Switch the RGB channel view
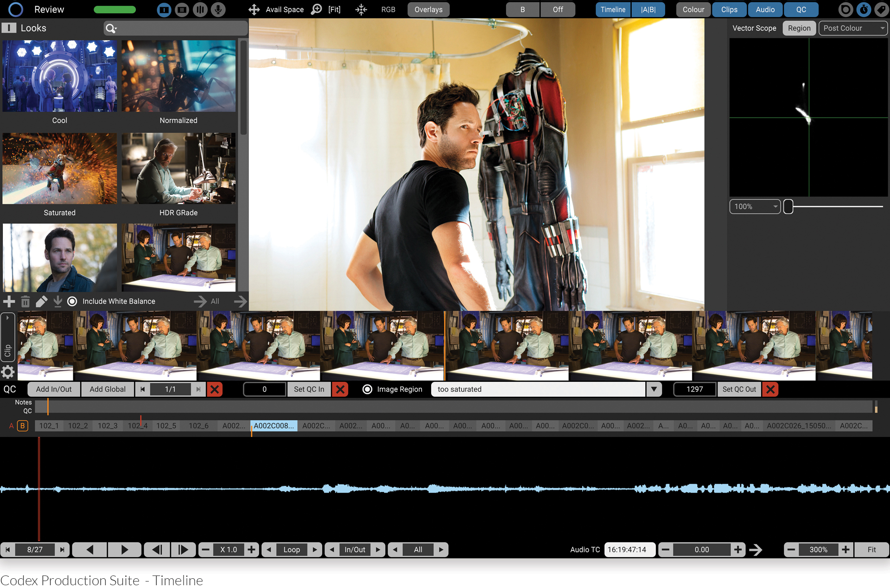Viewport: 890px width, 588px height. click(388, 10)
